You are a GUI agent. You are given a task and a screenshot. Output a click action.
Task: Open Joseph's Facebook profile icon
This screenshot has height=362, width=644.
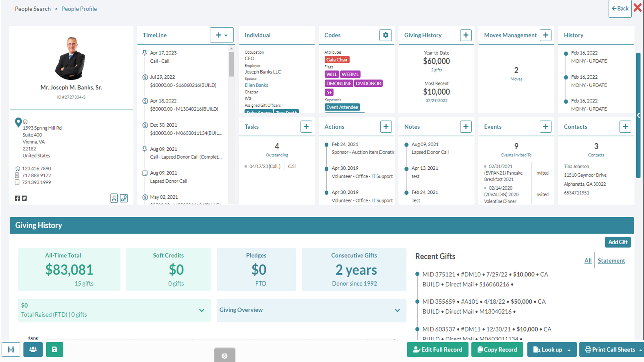(17, 198)
